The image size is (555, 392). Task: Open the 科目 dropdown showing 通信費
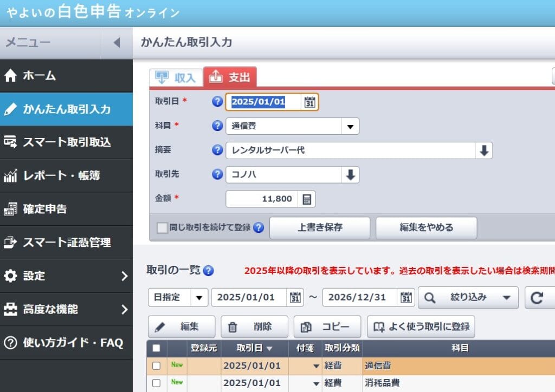351,126
